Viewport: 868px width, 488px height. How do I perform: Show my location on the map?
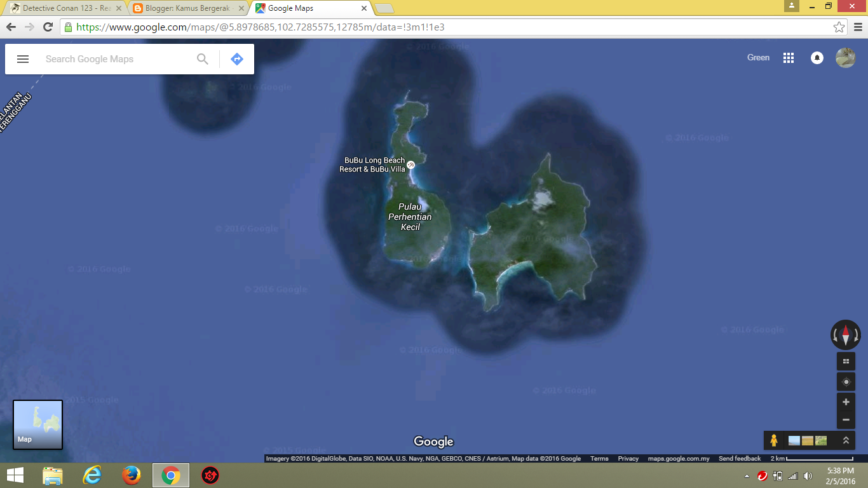(846, 382)
